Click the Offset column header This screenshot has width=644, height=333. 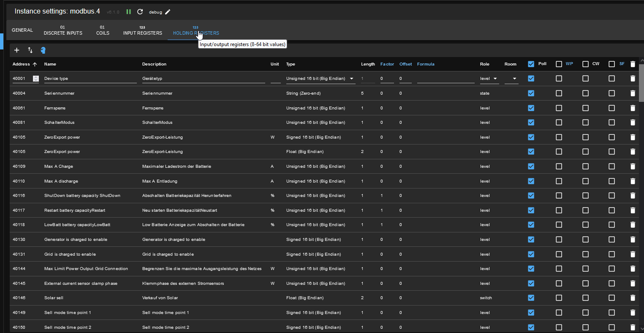(406, 64)
